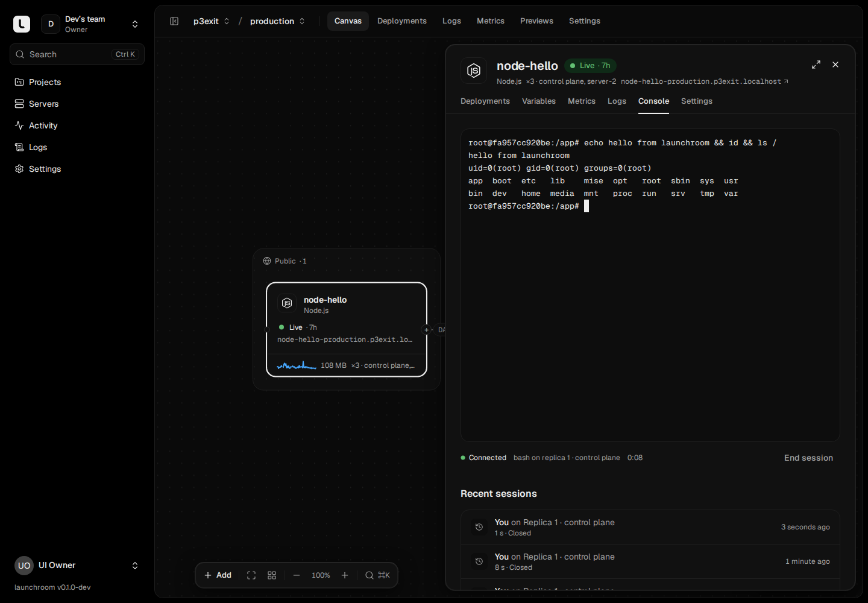Click the node-hello-production URL on card
Image resolution: width=868 pixels, height=603 pixels.
point(345,339)
